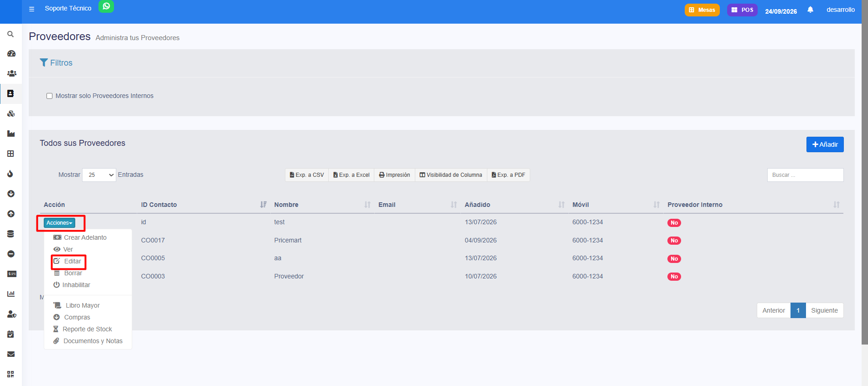This screenshot has height=386, width=868.
Task: Open the bar chart reports icon
Action: [11, 294]
